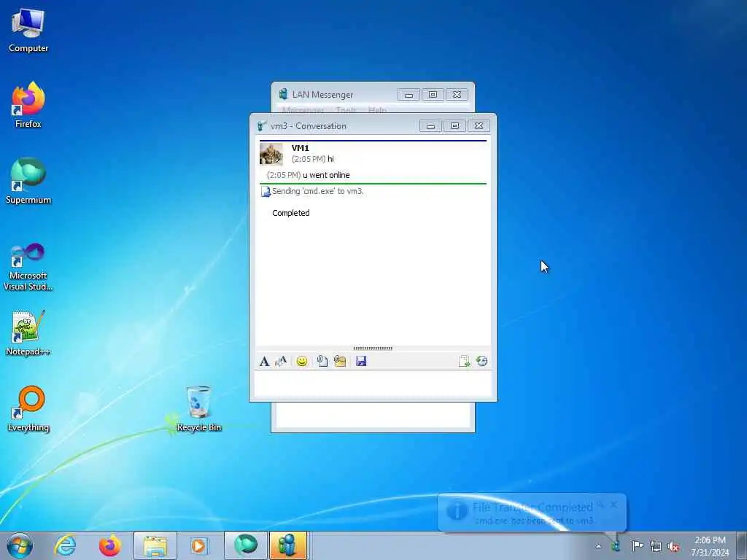The image size is (747, 560).
Task: Show hidden tray icons arrow
Action: pos(598,546)
